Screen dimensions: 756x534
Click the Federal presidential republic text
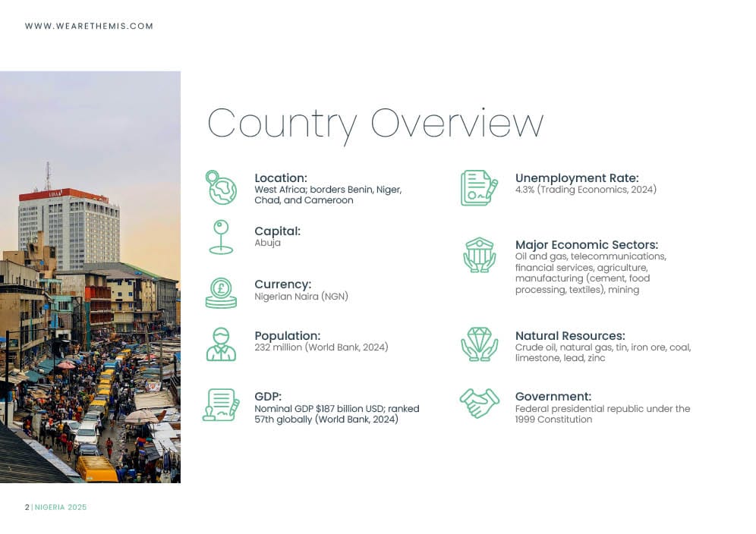tap(603, 414)
